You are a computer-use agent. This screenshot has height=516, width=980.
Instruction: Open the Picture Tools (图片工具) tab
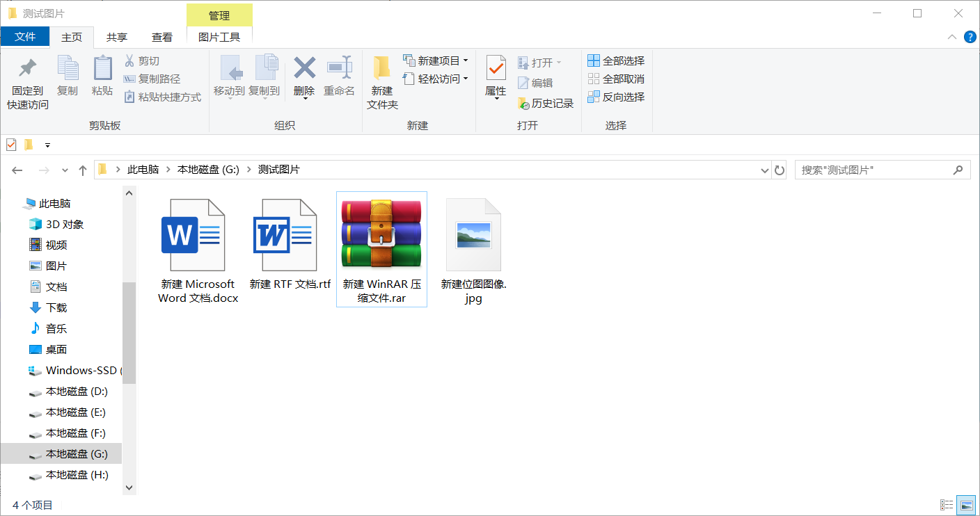pos(219,37)
